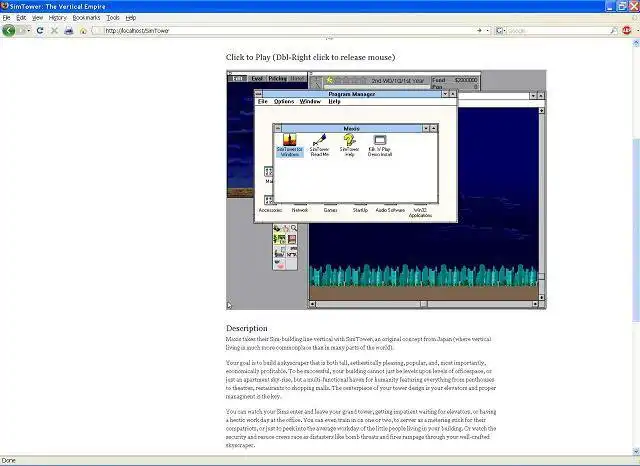Minimize the Maxis group window with down arrow

pos(426,129)
